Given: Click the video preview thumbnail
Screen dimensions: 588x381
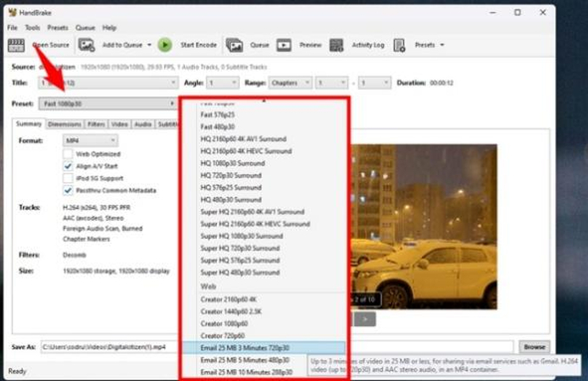Looking at the screenshot, I should (424, 227).
